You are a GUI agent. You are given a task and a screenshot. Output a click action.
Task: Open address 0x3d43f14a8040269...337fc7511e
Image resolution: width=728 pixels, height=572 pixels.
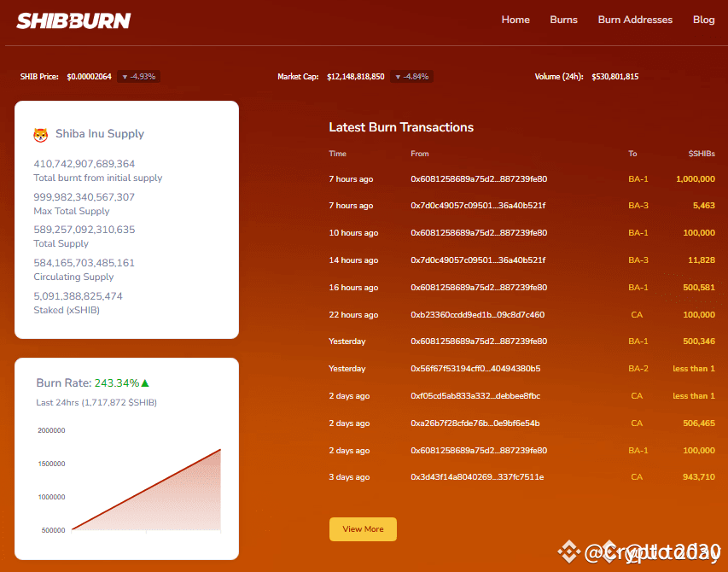477,477
